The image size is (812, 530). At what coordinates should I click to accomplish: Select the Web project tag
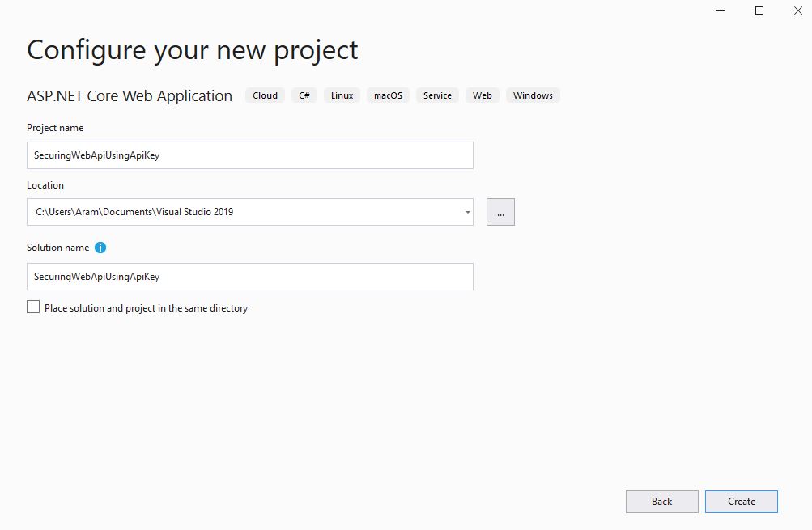coord(482,95)
